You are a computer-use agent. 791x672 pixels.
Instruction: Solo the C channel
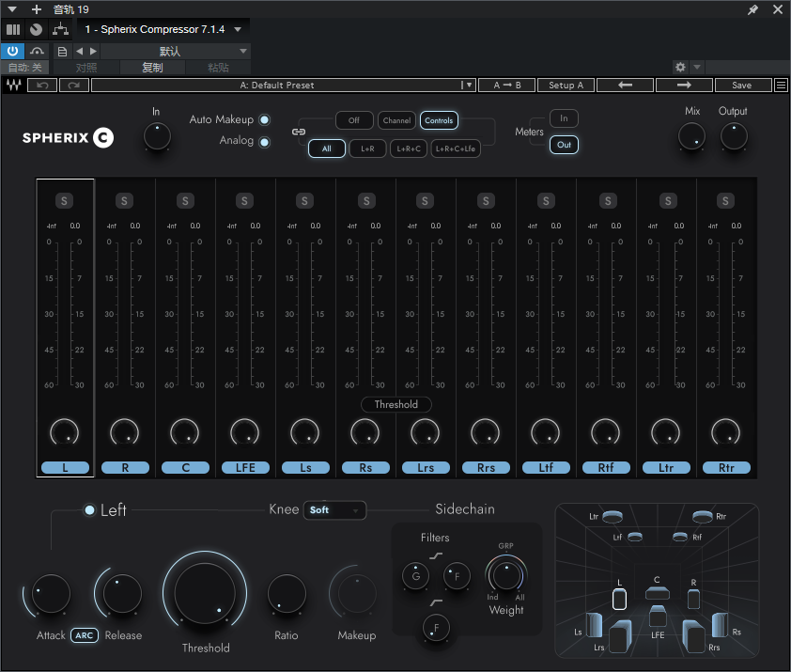point(185,201)
